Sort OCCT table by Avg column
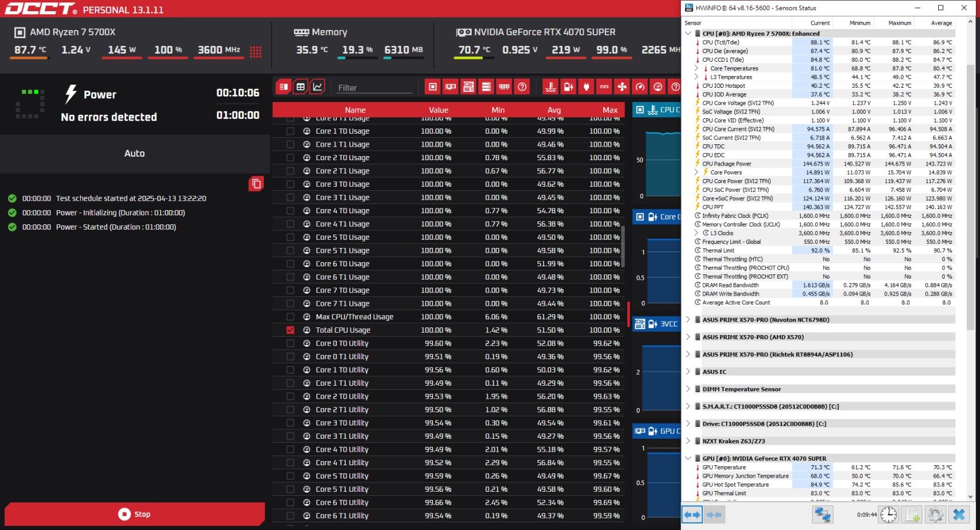The image size is (980, 530). [x=554, y=110]
